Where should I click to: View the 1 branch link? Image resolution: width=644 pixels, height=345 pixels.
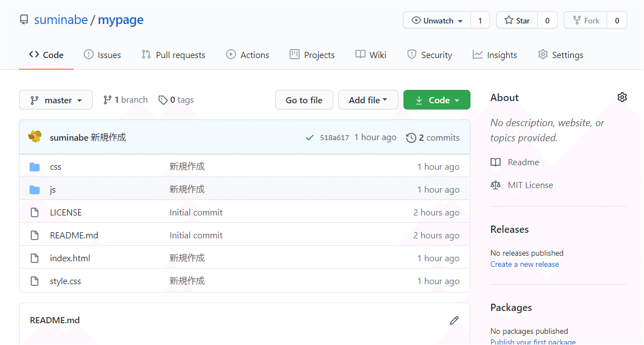pos(125,100)
